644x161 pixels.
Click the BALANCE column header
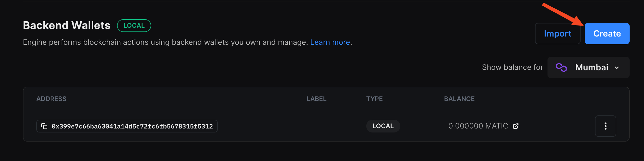click(x=459, y=99)
